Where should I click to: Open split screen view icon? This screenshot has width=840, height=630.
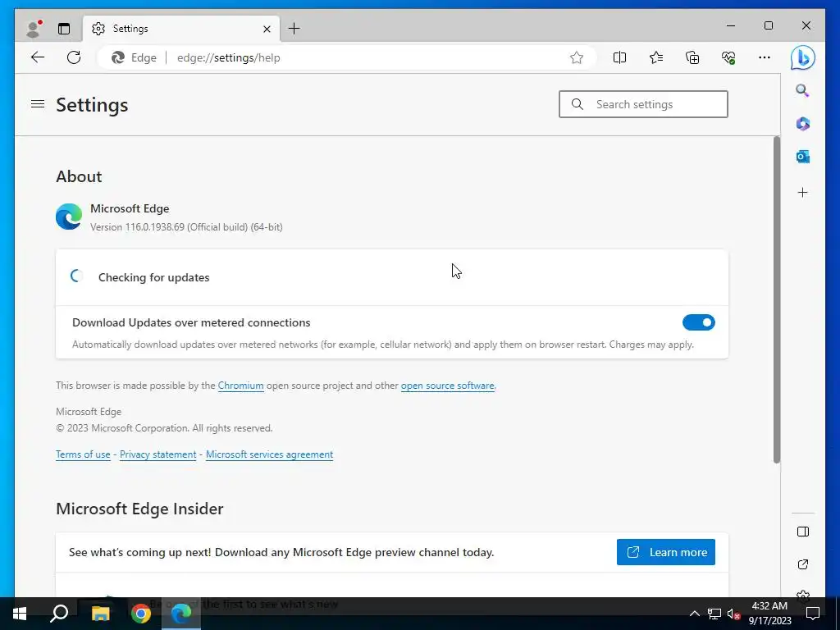(x=619, y=57)
